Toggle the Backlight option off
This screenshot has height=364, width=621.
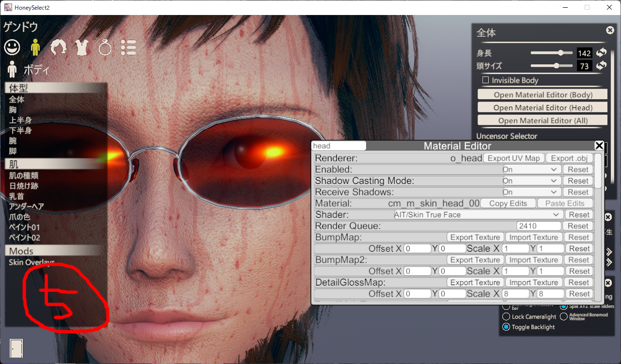pyautogui.click(x=506, y=327)
